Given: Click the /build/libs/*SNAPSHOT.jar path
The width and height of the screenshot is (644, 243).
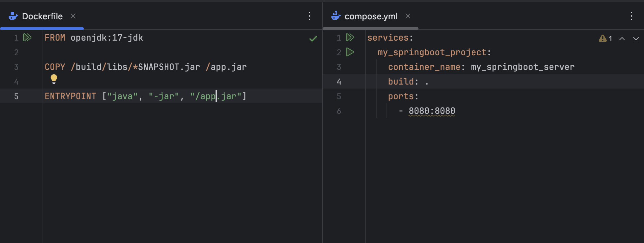Looking at the screenshot, I should (x=135, y=67).
